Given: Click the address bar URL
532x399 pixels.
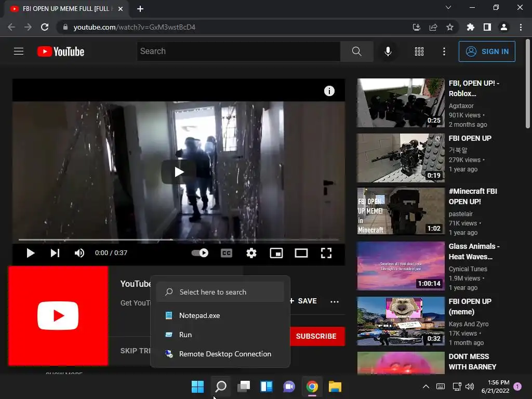Looking at the screenshot, I should [x=135, y=27].
